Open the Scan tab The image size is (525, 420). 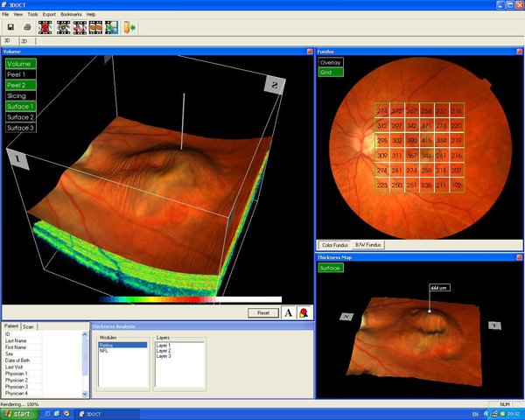pyautogui.click(x=29, y=326)
